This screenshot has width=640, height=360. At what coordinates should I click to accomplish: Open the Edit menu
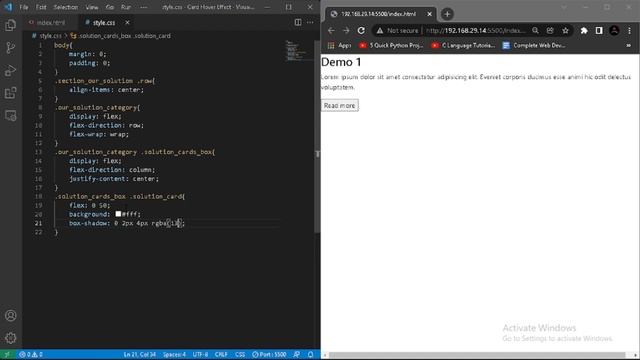[x=41, y=7]
